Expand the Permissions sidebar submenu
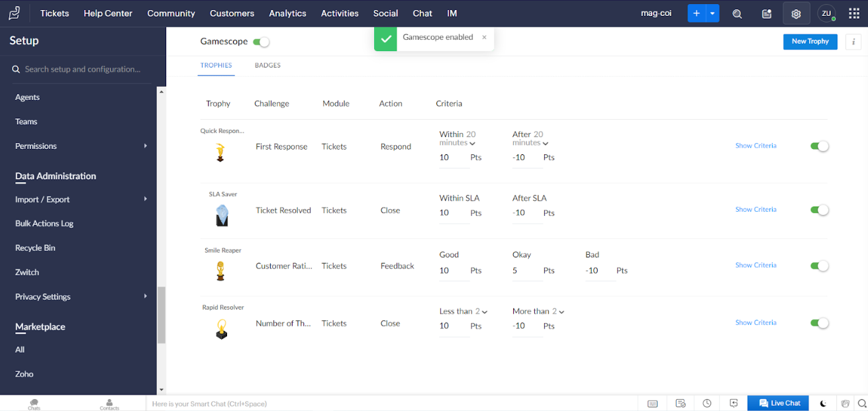Screen dimensions: 868x411 pyautogui.click(x=145, y=146)
